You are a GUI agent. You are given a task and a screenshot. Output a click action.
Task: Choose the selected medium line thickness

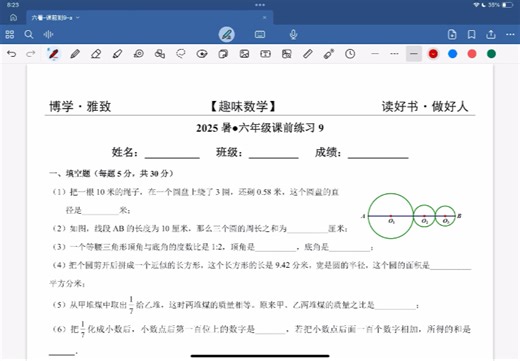414,54
